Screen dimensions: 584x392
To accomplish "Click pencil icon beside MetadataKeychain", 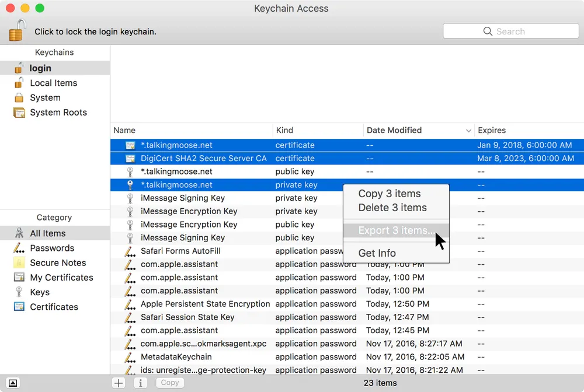I will point(130,358).
